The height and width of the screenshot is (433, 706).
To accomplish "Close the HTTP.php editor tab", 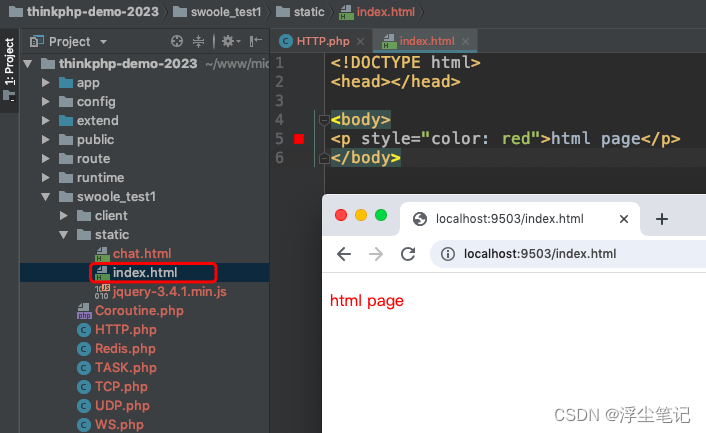I will pos(360,41).
